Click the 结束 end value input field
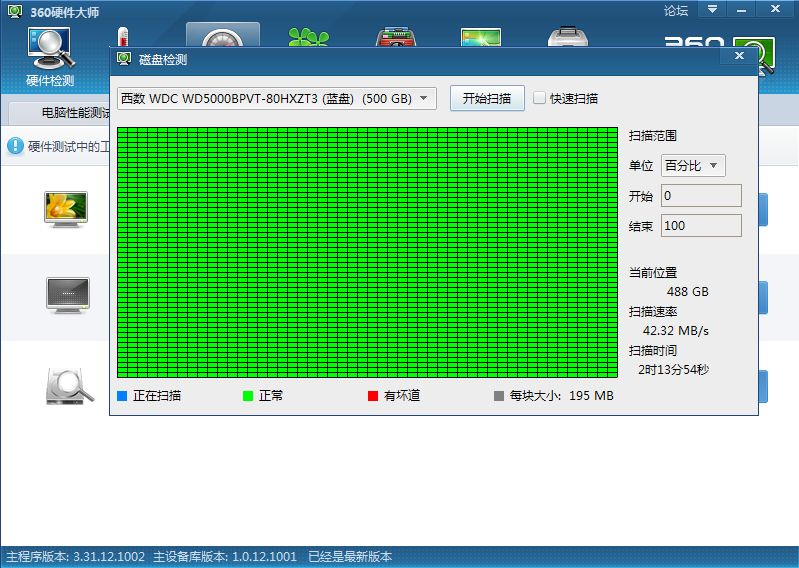Image resolution: width=799 pixels, height=568 pixels. pyautogui.click(x=701, y=226)
